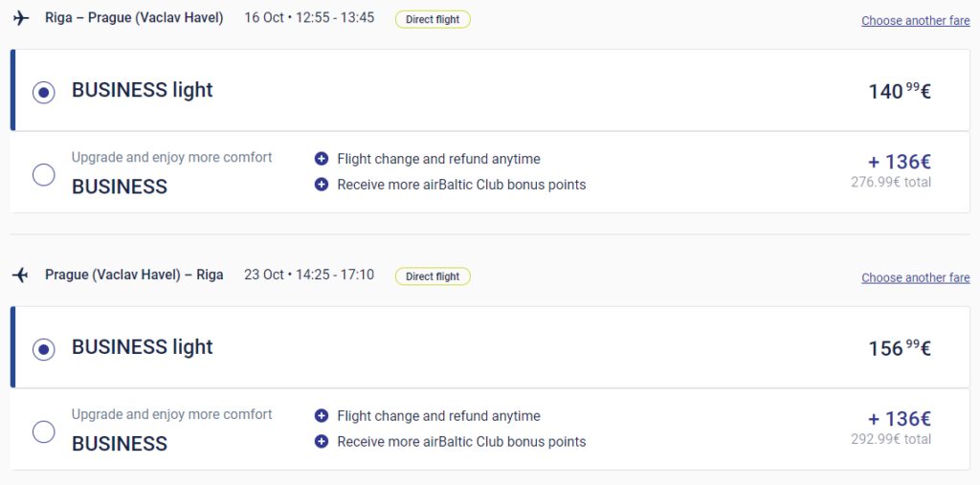980x485 pixels.
Task: Click the Prague (Vaclav Havel) – Riga route title
Action: click(134, 276)
